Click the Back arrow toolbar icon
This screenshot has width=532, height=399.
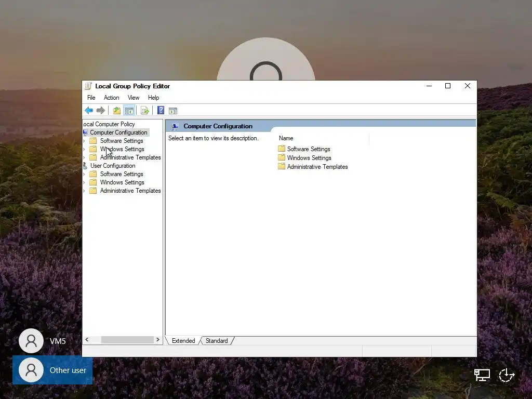[89, 110]
